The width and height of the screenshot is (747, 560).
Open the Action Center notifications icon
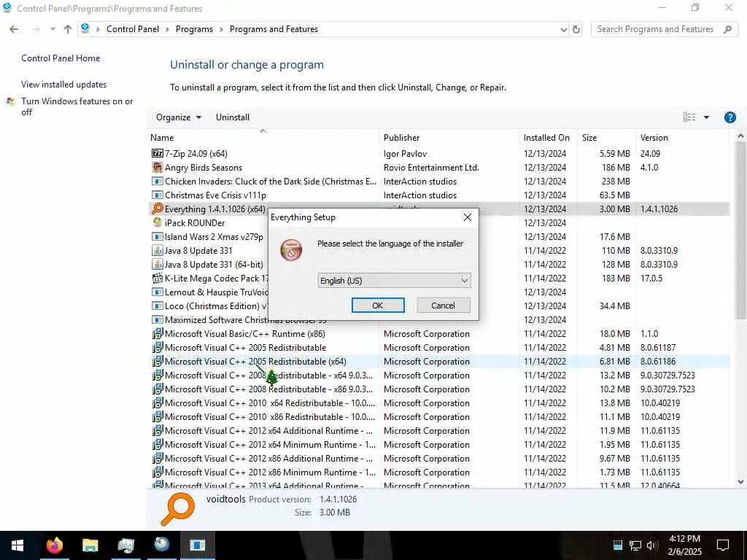[723, 545]
